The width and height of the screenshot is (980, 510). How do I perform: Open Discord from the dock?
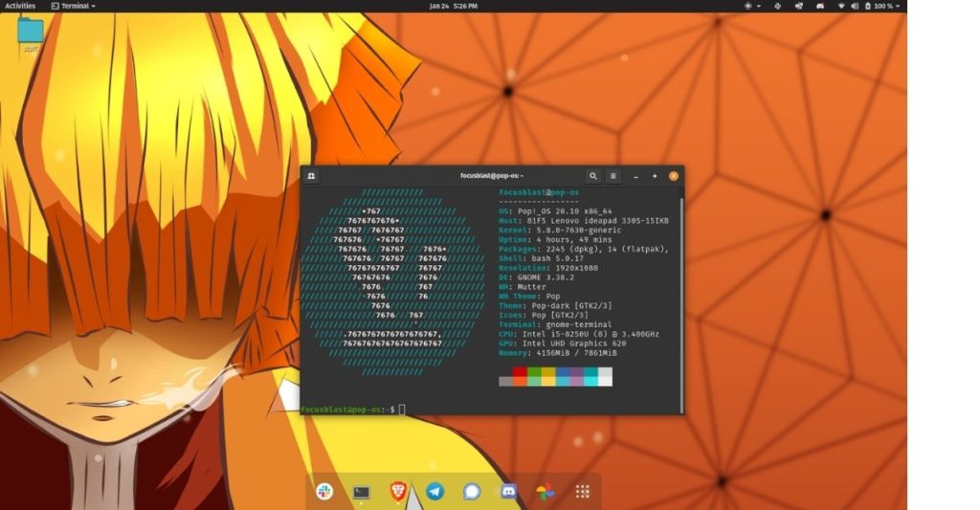(509, 492)
